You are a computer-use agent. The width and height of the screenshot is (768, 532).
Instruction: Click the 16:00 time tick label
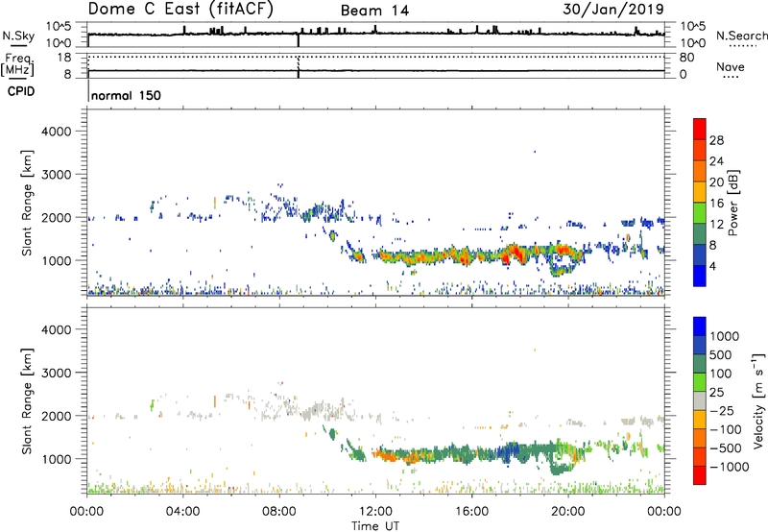(x=471, y=512)
